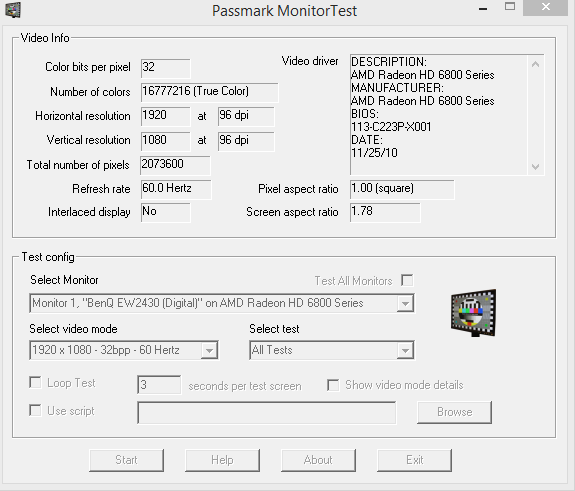The image size is (575, 491).
Task: Click the Start button
Action: click(127, 460)
